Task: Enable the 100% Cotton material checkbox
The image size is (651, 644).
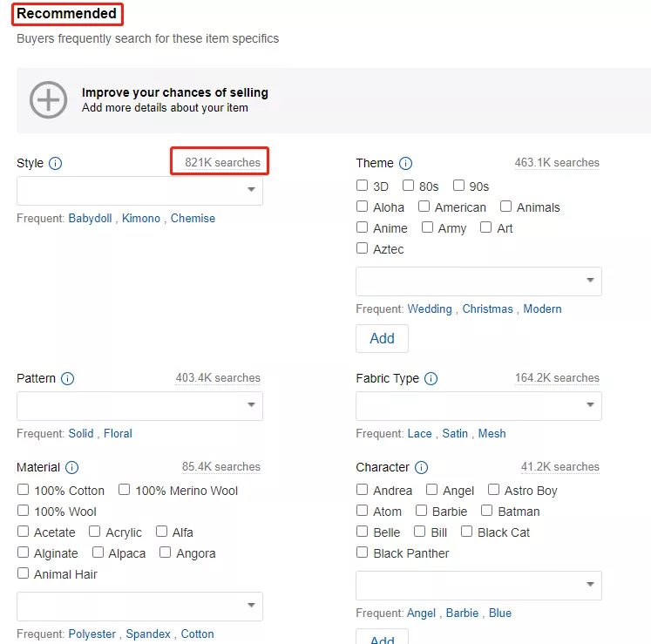Action: 24,490
